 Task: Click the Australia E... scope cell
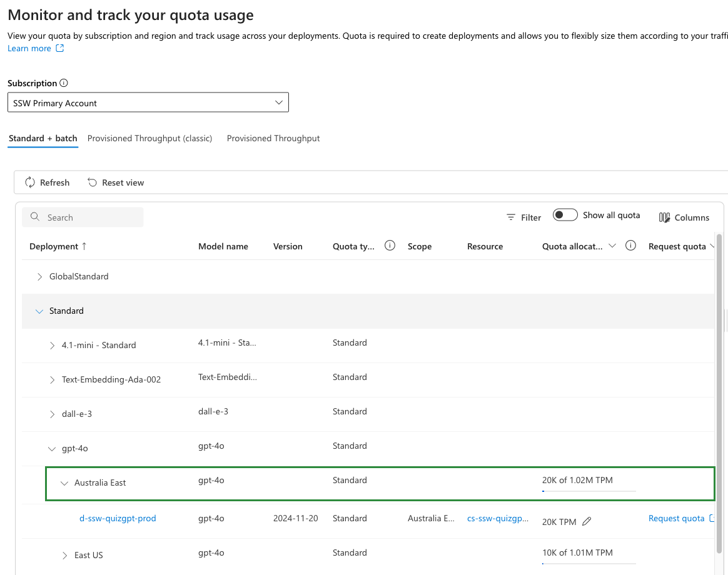click(431, 518)
